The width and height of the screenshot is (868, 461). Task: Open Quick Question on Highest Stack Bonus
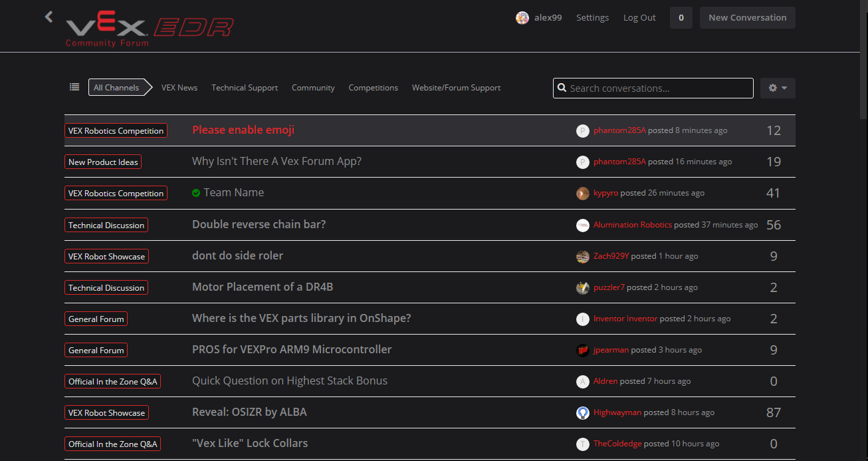[290, 381]
